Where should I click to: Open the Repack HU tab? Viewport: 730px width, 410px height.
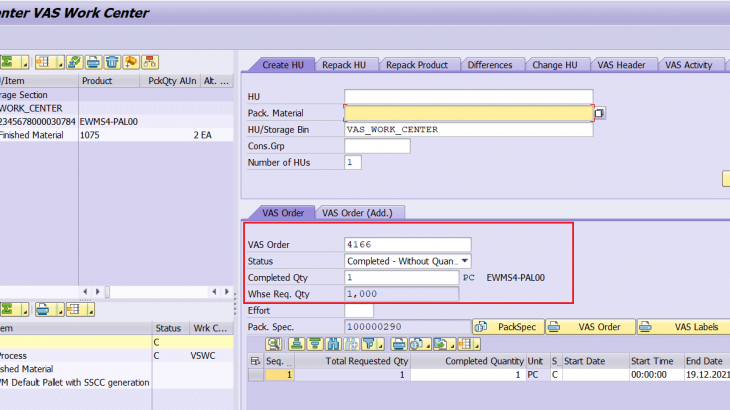pos(344,65)
